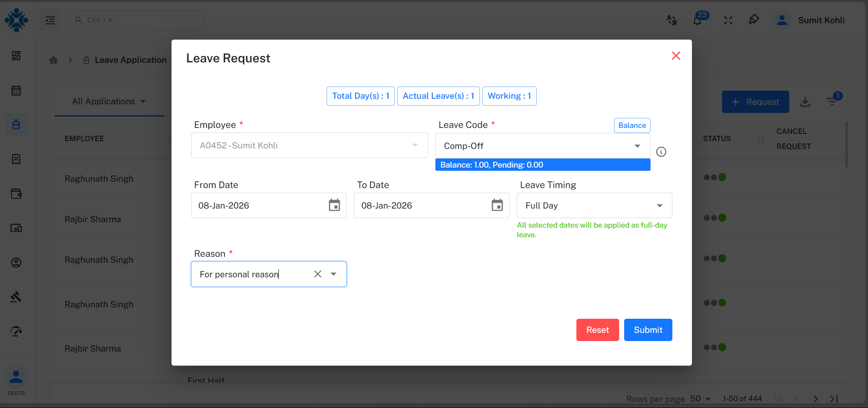Click the Balance button
Image resolution: width=868 pixels, height=408 pixels.
[632, 126]
